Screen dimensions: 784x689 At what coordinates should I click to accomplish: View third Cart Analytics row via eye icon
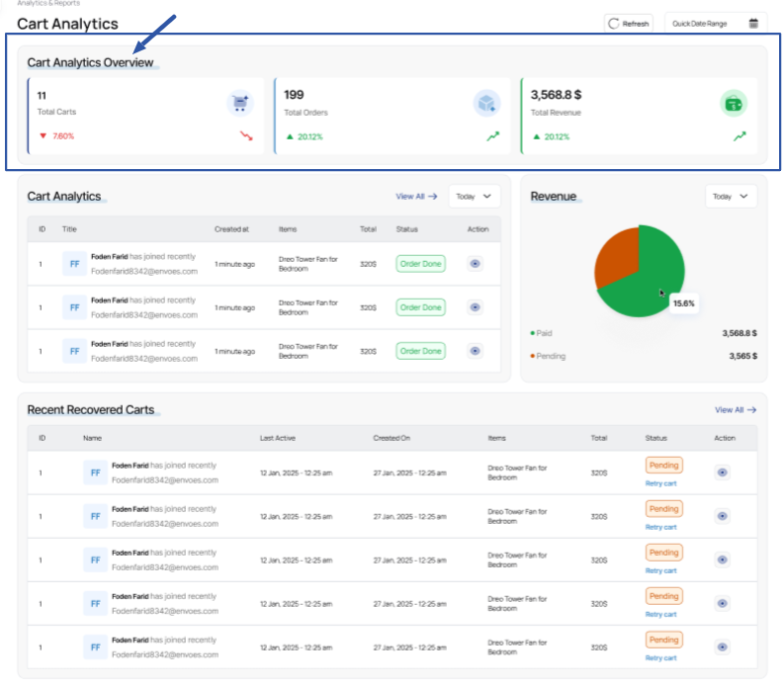pyautogui.click(x=476, y=351)
